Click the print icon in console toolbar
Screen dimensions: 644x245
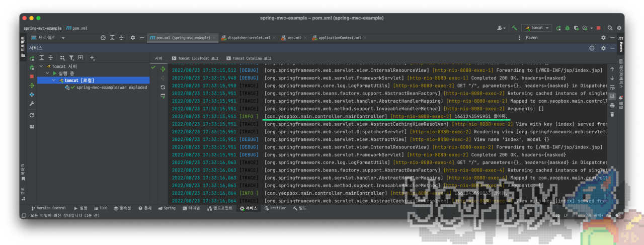(612, 105)
